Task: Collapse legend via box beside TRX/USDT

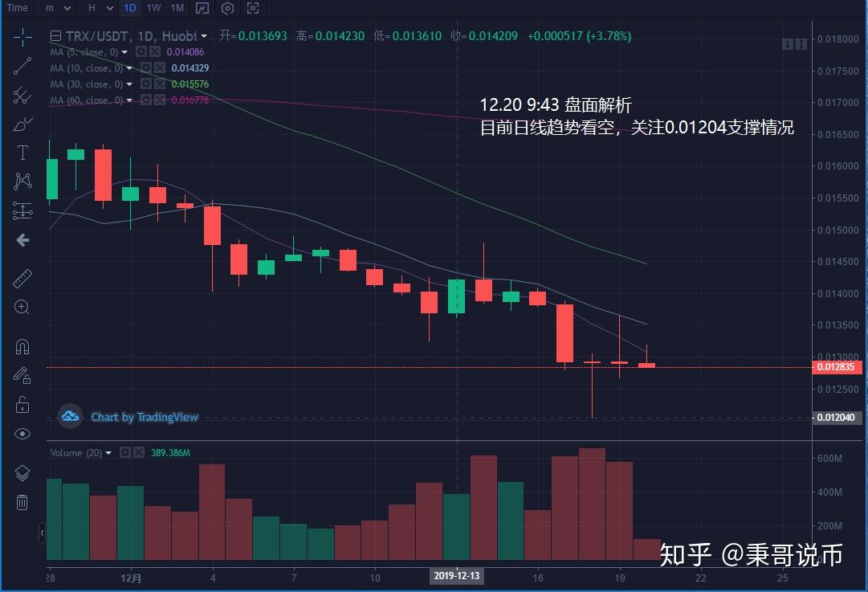Action: click(x=55, y=36)
